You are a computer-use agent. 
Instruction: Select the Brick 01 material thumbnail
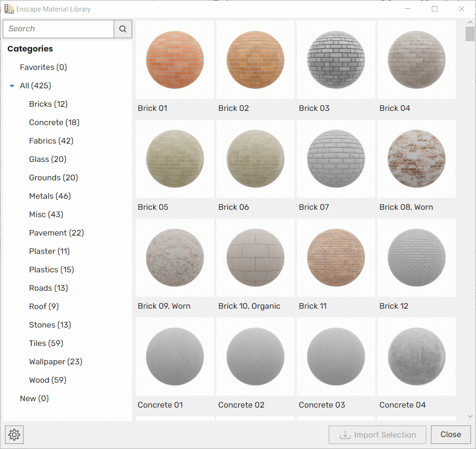point(175,60)
